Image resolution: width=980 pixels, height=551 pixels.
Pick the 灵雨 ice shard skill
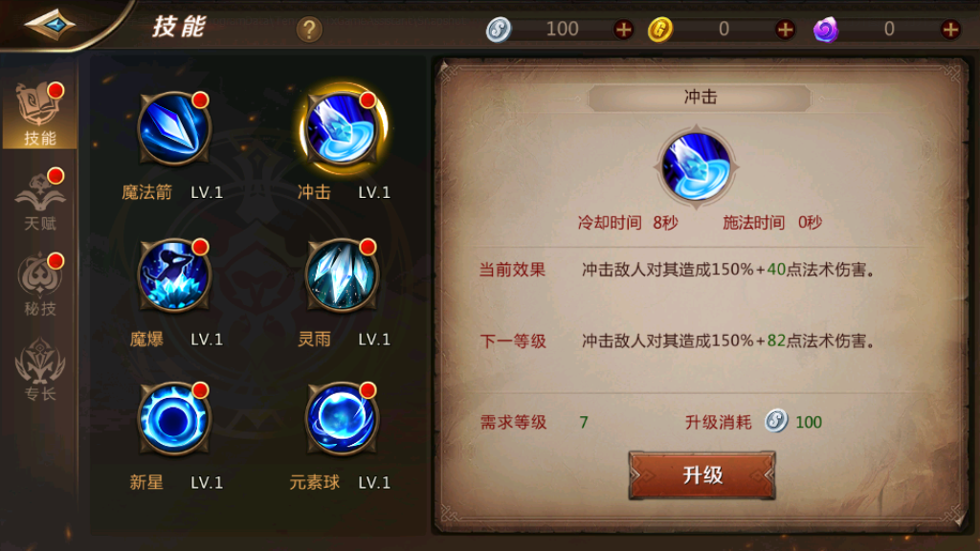click(x=342, y=275)
